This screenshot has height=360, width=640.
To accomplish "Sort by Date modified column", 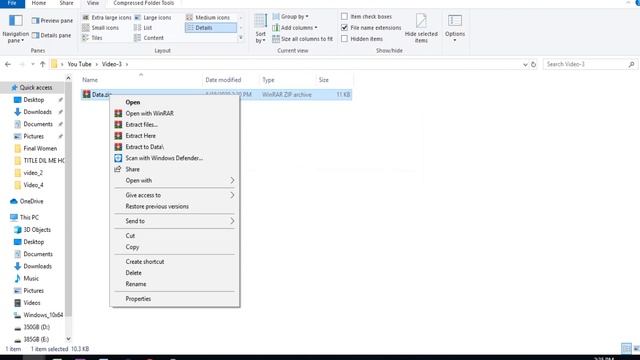I will [x=230, y=80].
